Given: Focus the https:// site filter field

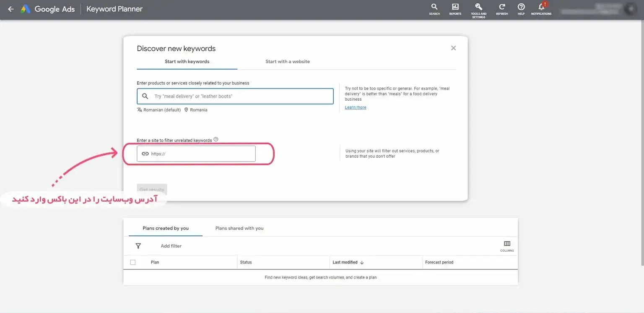Looking at the screenshot, I should [196, 154].
